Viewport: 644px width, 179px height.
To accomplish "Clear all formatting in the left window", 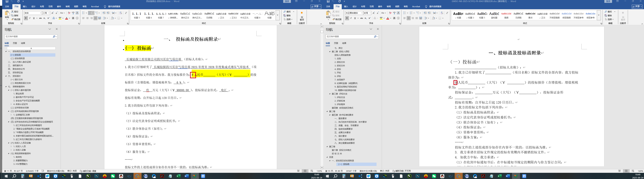I will (69, 13).
